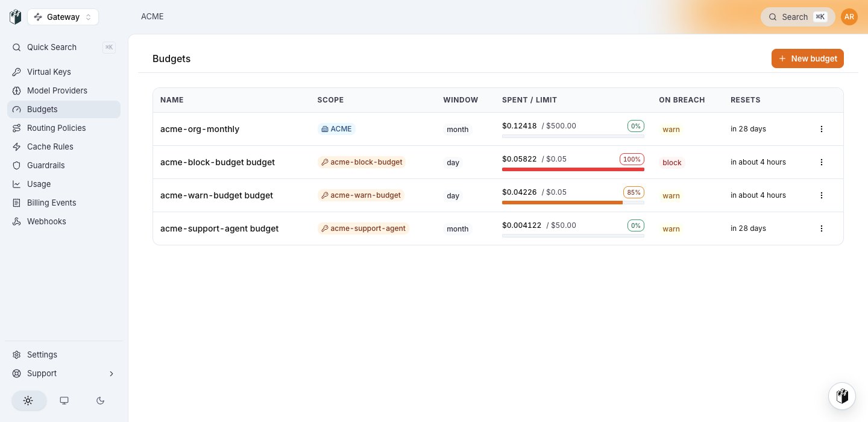
Task: Click the AR user avatar
Action: pos(849,17)
